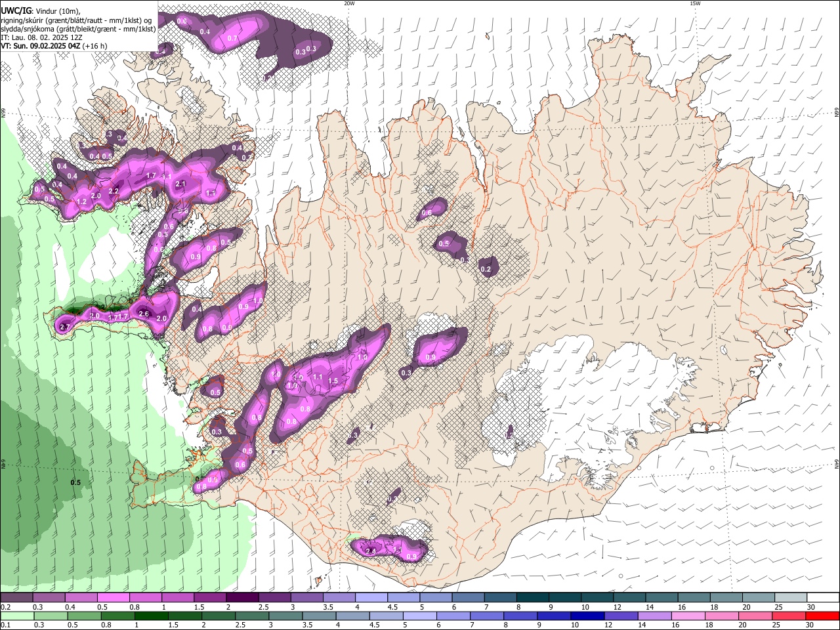Click the black 0.5 rain value over the ocean
This screenshot has height=630, width=840.
point(75,482)
